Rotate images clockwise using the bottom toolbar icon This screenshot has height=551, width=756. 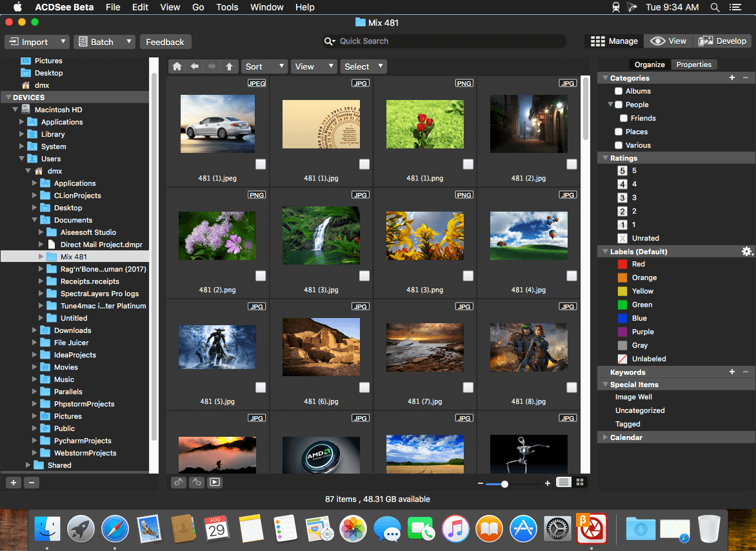click(196, 482)
